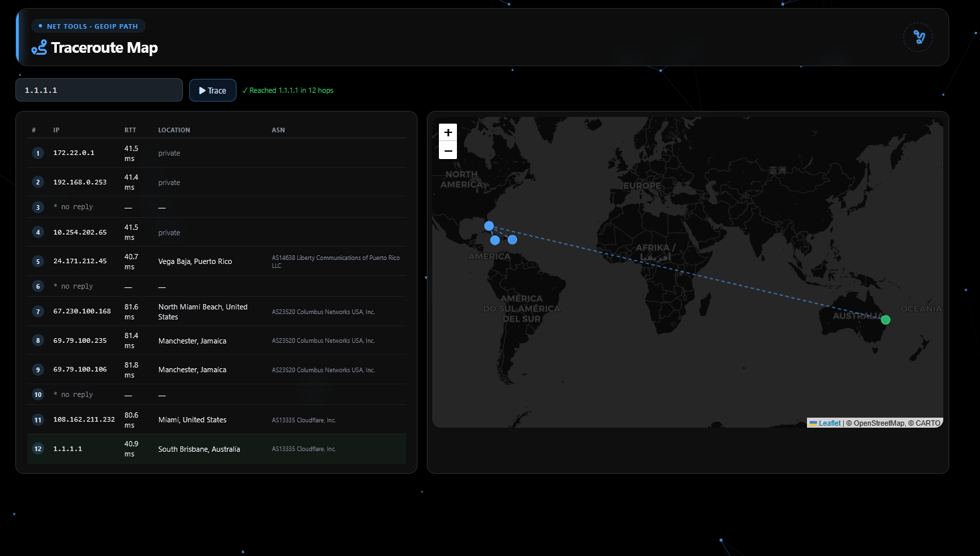This screenshot has width=980, height=556.
Task: Click IP 172.22.0.1 in the table
Action: click(73, 153)
